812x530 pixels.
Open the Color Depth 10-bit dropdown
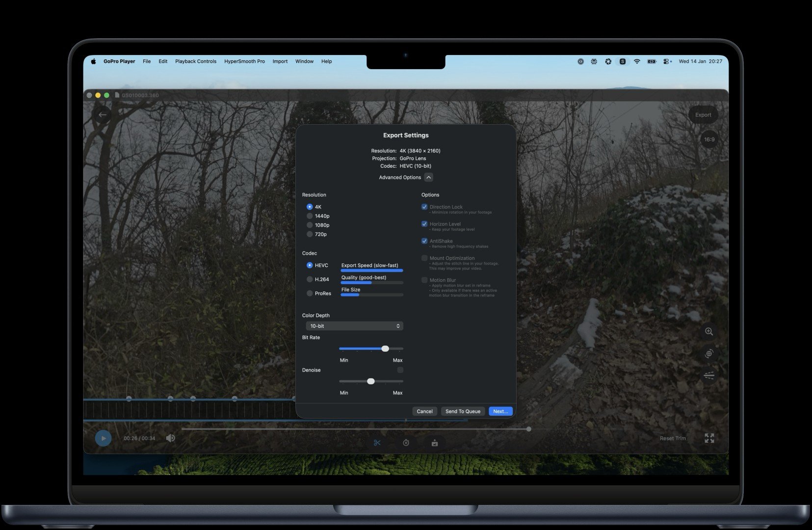coord(354,326)
